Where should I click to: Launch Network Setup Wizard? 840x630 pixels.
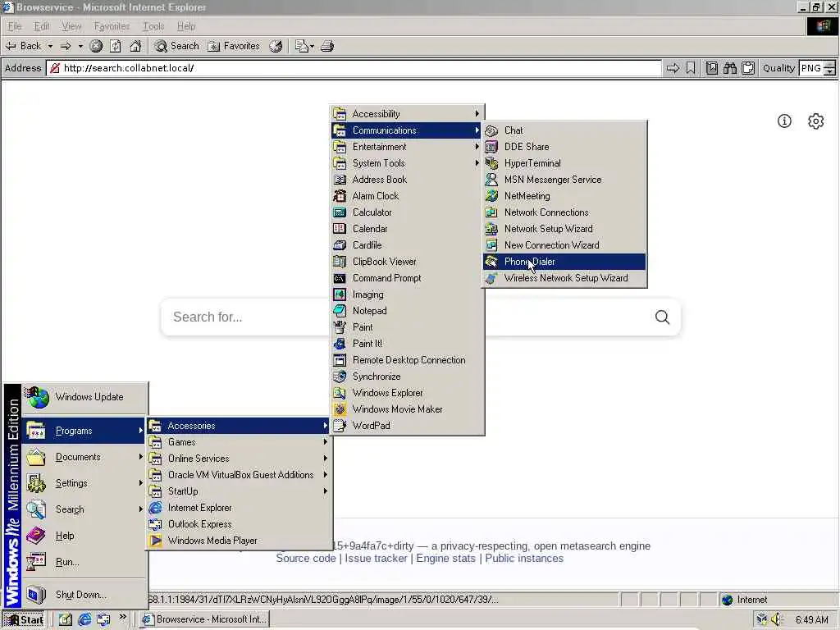(564, 229)
